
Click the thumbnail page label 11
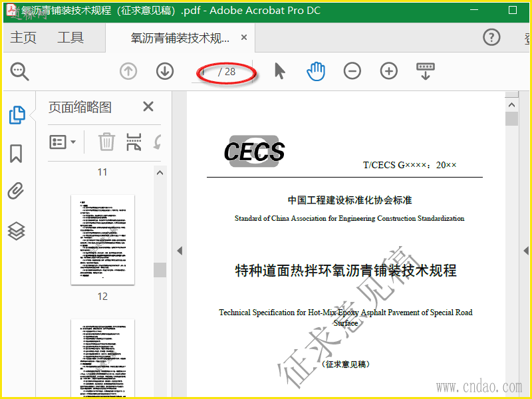pos(102,172)
